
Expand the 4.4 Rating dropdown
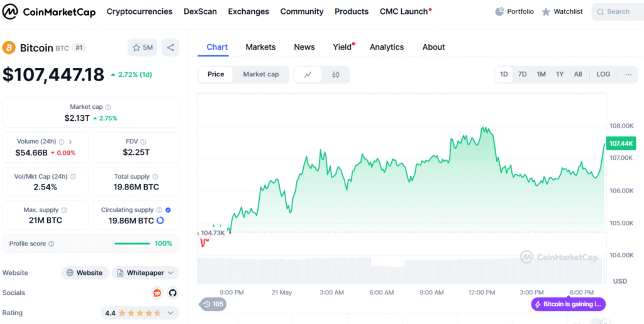140,313
